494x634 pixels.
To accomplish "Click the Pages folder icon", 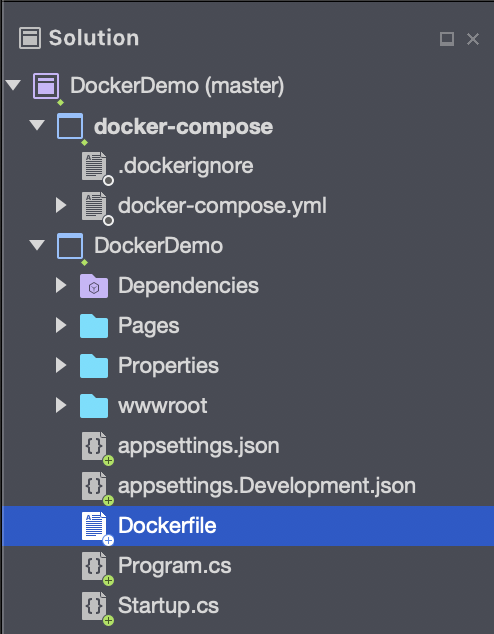I will click(94, 326).
